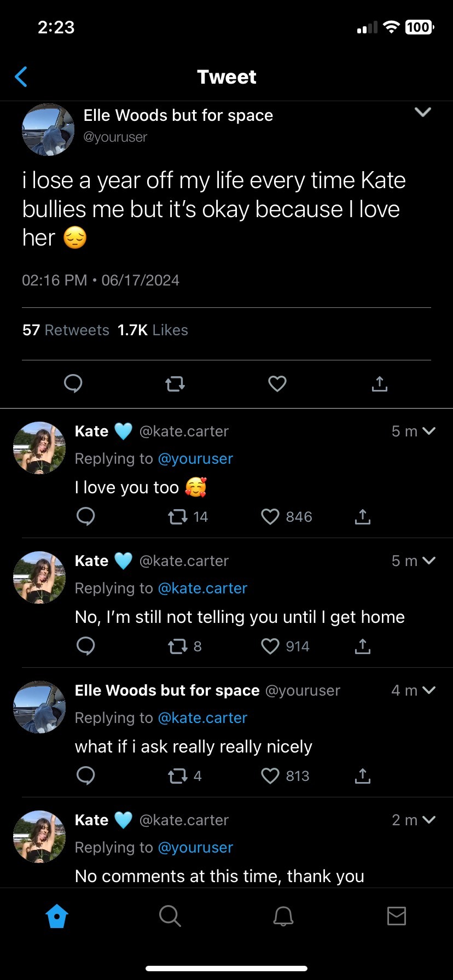The height and width of the screenshot is (980, 453).
Task: Open the notifications bell tab
Action: coord(283,915)
